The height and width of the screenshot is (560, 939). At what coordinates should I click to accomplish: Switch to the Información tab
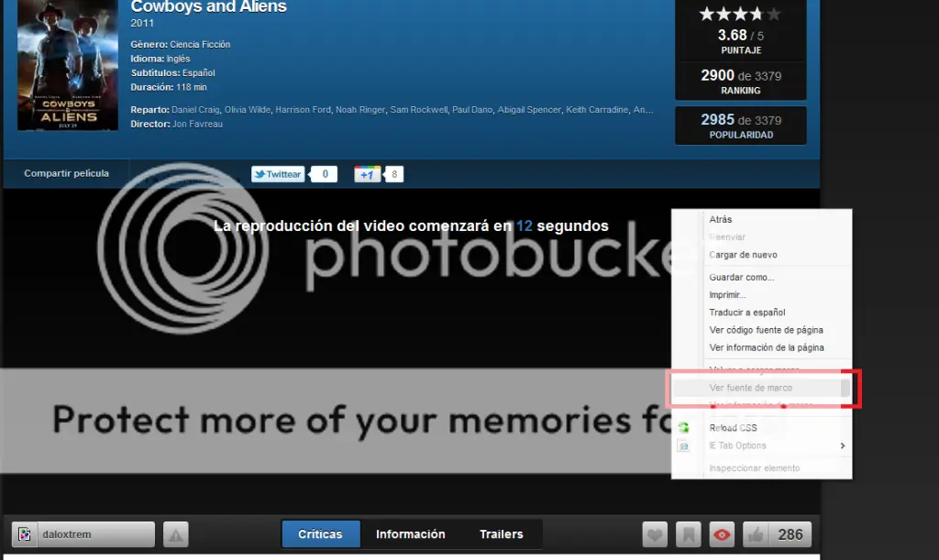pyautogui.click(x=410, y=533)
